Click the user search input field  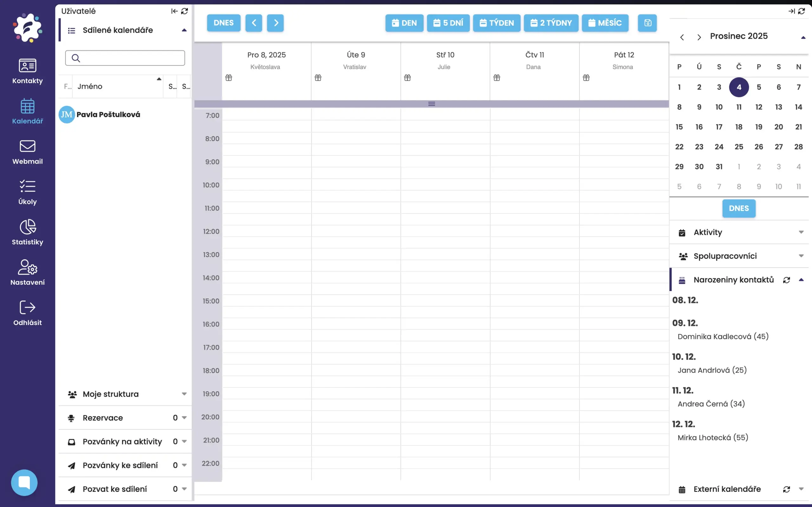[131, 58]
